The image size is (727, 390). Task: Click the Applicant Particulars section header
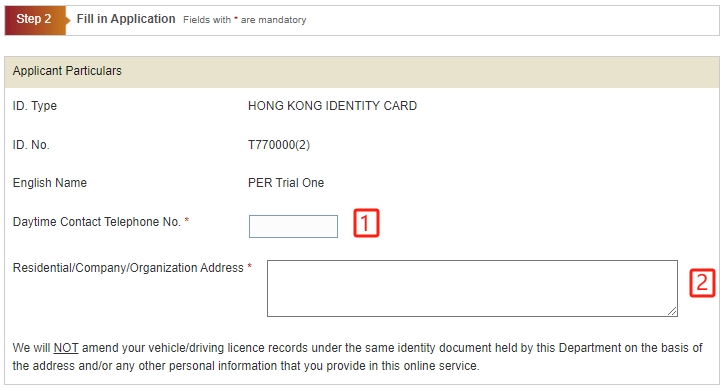point(362,71)
